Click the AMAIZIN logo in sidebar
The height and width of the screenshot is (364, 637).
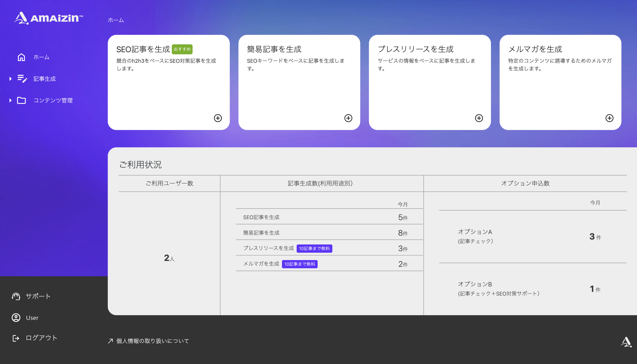pos(48,18)
